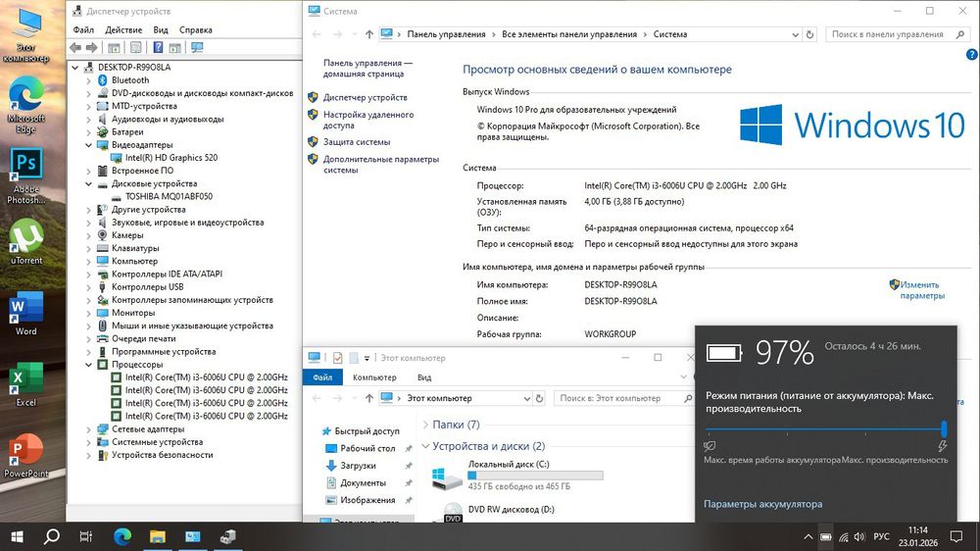Click Загрузки in Explorer quick access

358,466
